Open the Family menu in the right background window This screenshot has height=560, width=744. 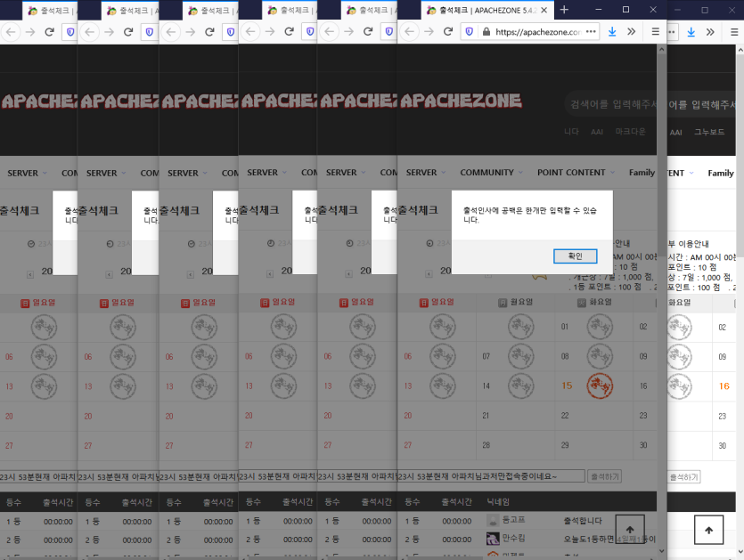click(x=720, y=173)
